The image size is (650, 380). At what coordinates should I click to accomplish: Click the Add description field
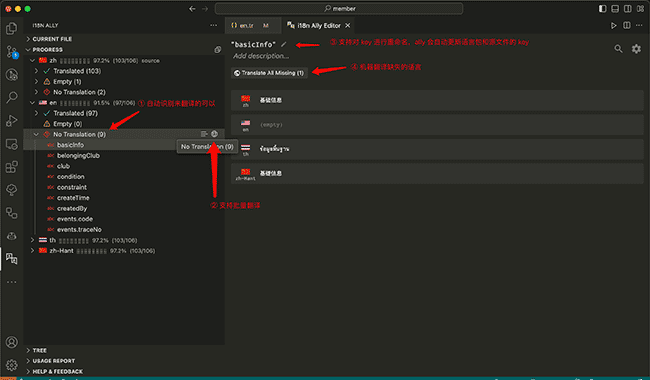[x=261, y=56]
